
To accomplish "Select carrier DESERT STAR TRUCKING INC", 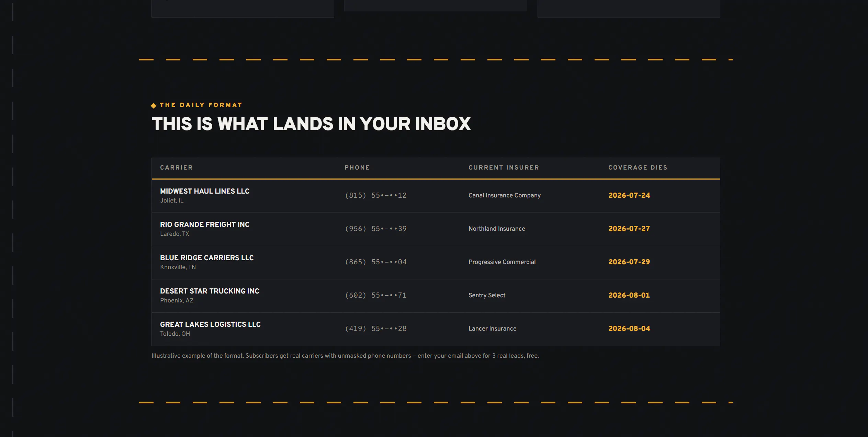I will point(210,291).
